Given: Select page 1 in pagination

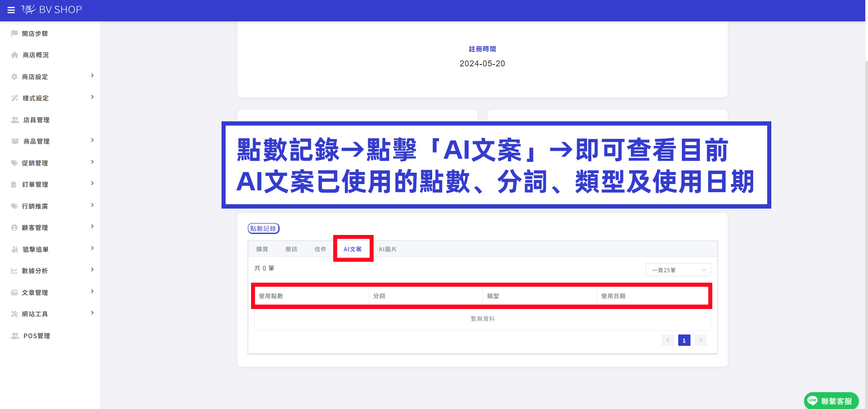Looking at the screenshot, I should pyautogui.click(x=684, y=340).
